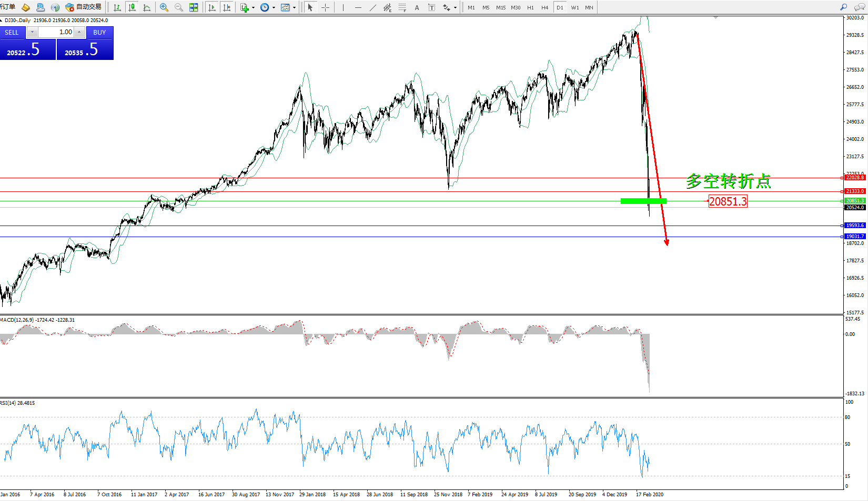
Task: Click the Zoom Out magnifier icon
Action: point(179,7)
